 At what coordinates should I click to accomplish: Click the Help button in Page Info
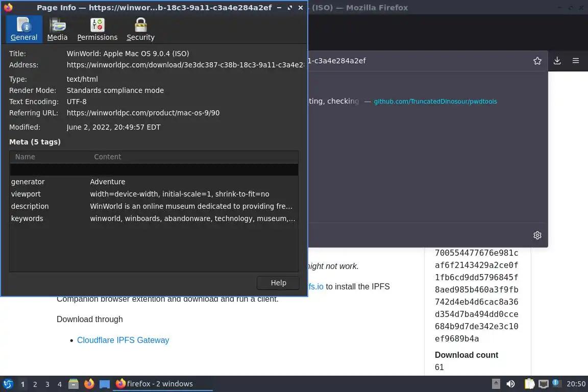(x=278, y=283)
